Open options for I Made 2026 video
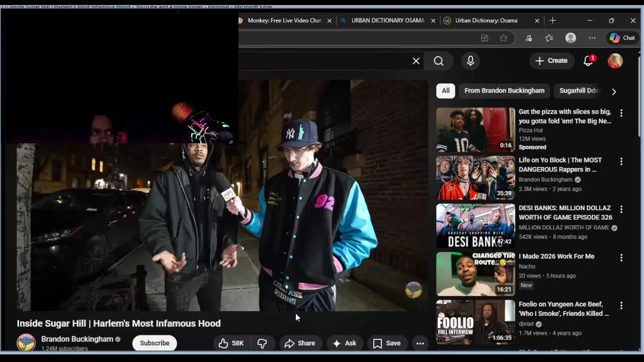This screenshot has height=362, width=644. pyautogui.click(x=621, y=257)
